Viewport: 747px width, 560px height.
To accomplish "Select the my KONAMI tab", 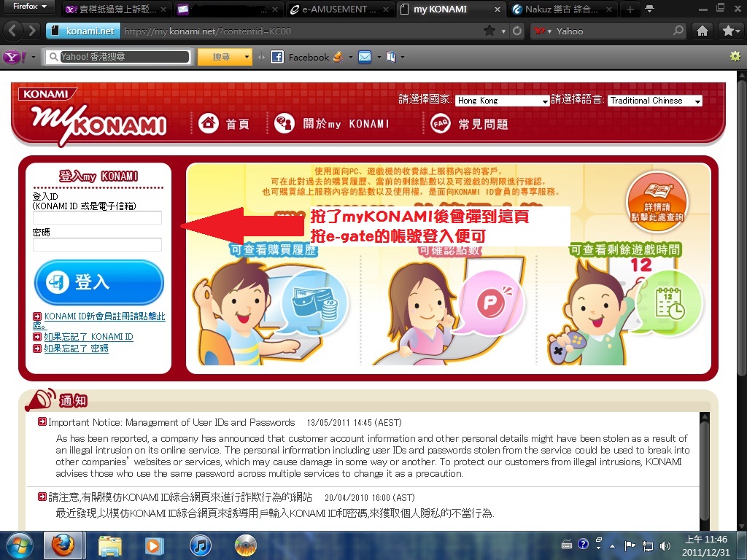I will [x=449, y=9].
